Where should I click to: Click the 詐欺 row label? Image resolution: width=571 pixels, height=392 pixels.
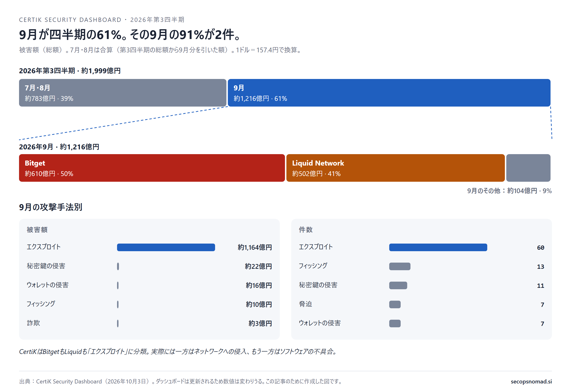(x=33, y=323)
